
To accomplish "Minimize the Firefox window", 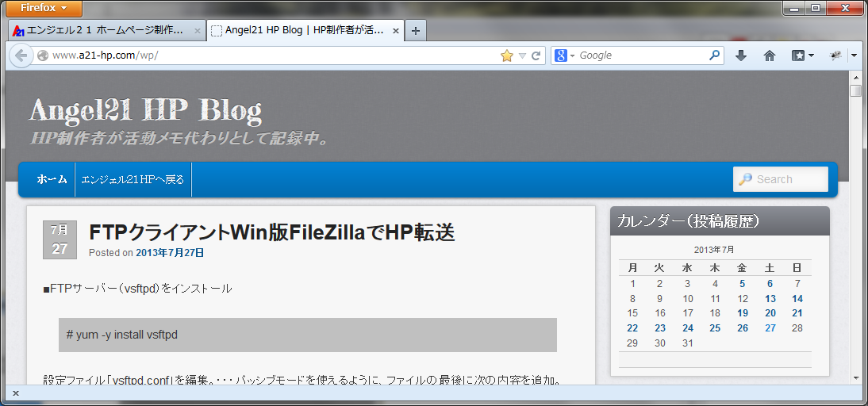I will [795, 8].
